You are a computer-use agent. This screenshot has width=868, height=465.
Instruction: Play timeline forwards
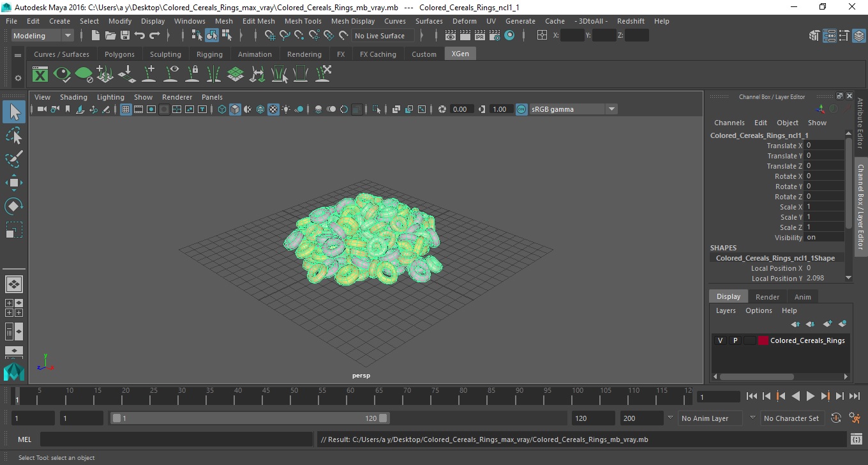coord(811,396)
